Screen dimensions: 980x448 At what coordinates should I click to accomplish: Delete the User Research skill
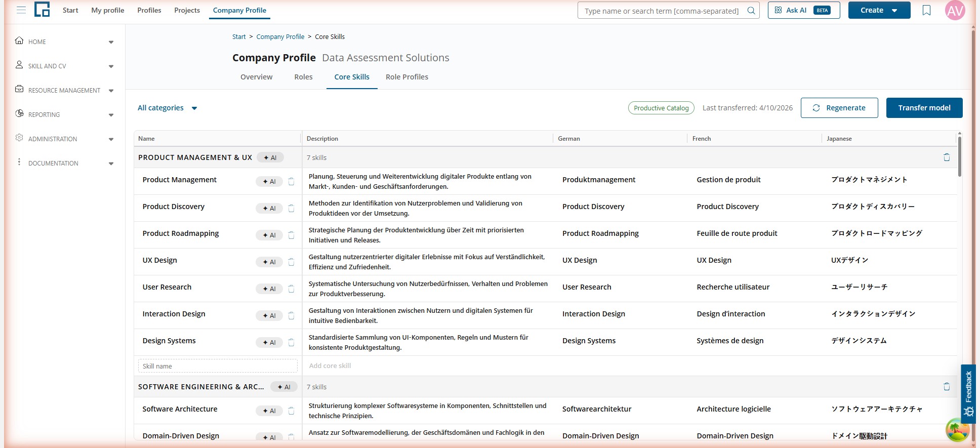(291, 289)
